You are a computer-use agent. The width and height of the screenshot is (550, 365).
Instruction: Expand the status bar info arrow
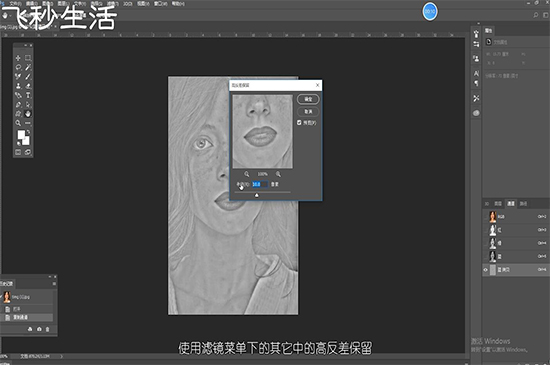(62, 356)
